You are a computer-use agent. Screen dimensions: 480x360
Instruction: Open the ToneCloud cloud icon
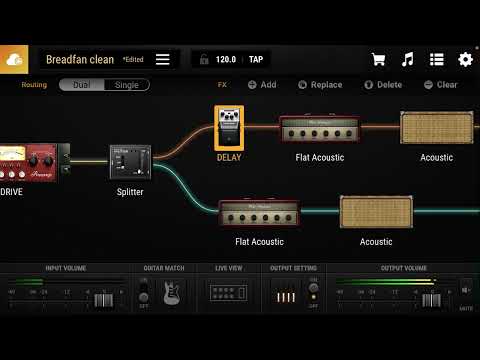pos(14,59)
